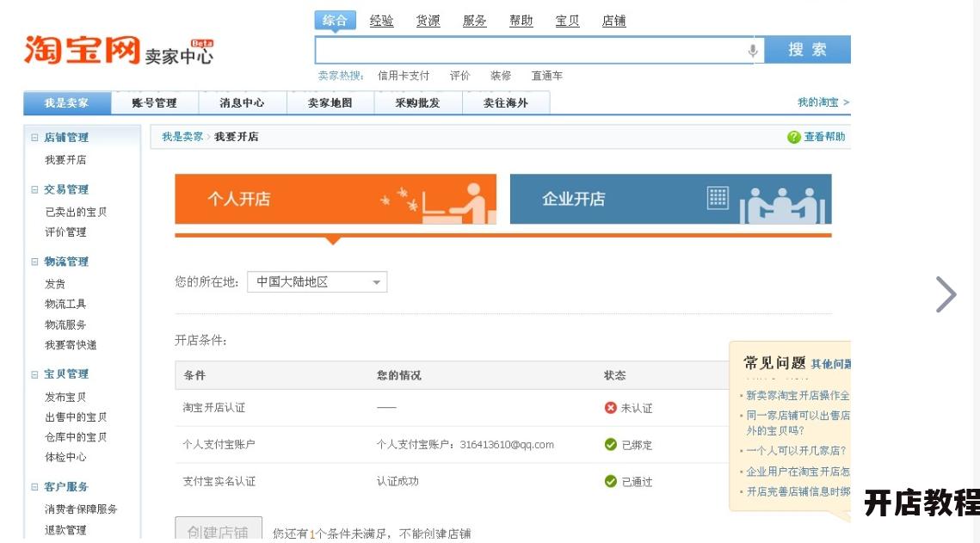This screenshot has width=980, height=543.
Task: Open the 我是卖家 navigation tab
Action: [x=67, y=102]
